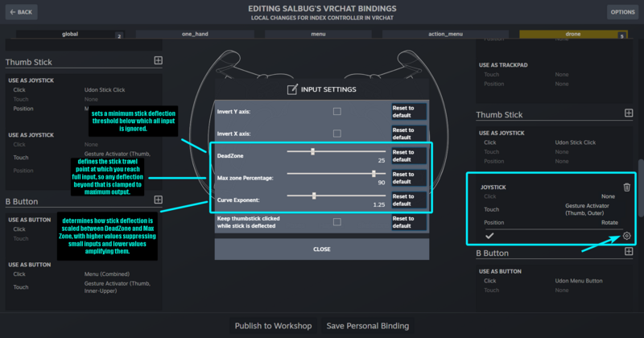Image resolution: width=644 pixels, height=338 pixels.
Task: Click the USE AS TRACKPAD heading
Action: (x=503, y=65)
